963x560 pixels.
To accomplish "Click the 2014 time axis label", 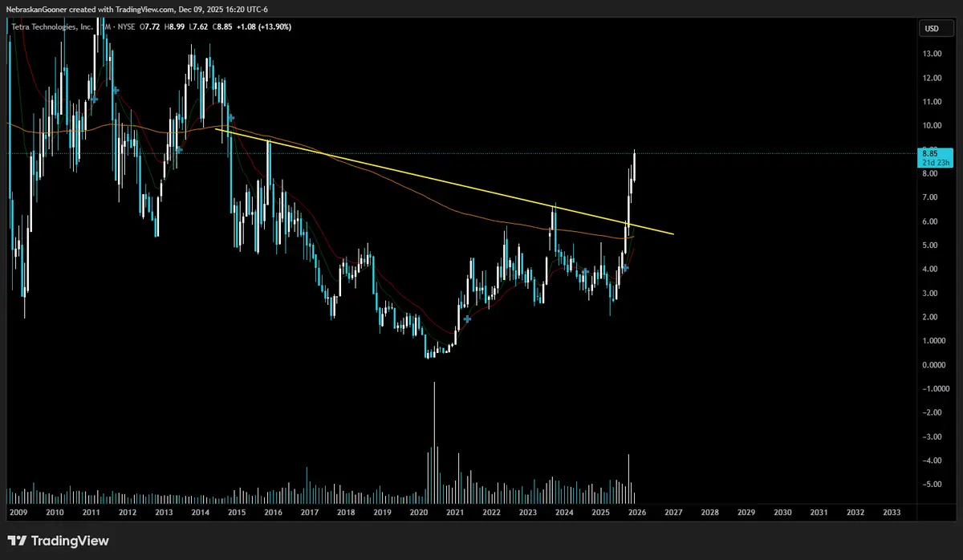I will coord(200,512).
